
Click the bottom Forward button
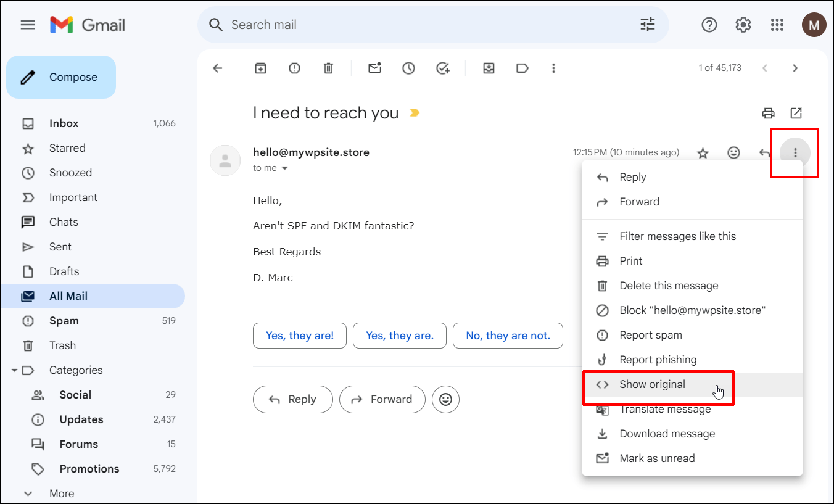coord(382,400)
